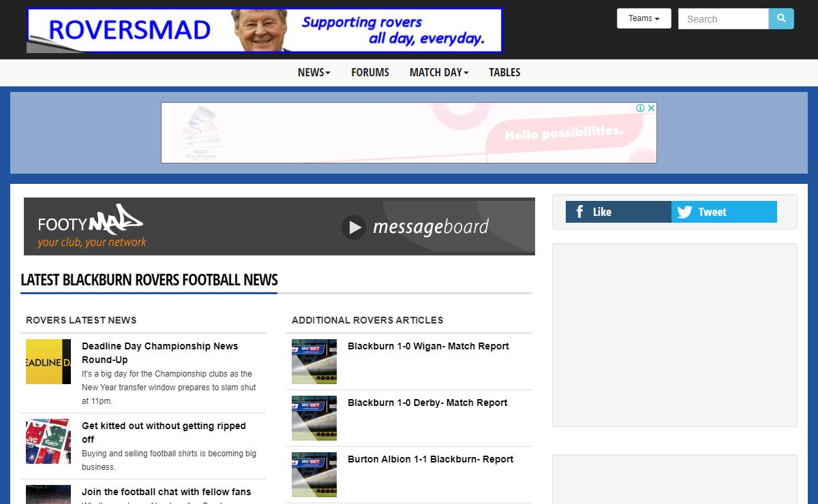Expand the MATCH DAY menu
Screen dimensions: 818x504
439,72
